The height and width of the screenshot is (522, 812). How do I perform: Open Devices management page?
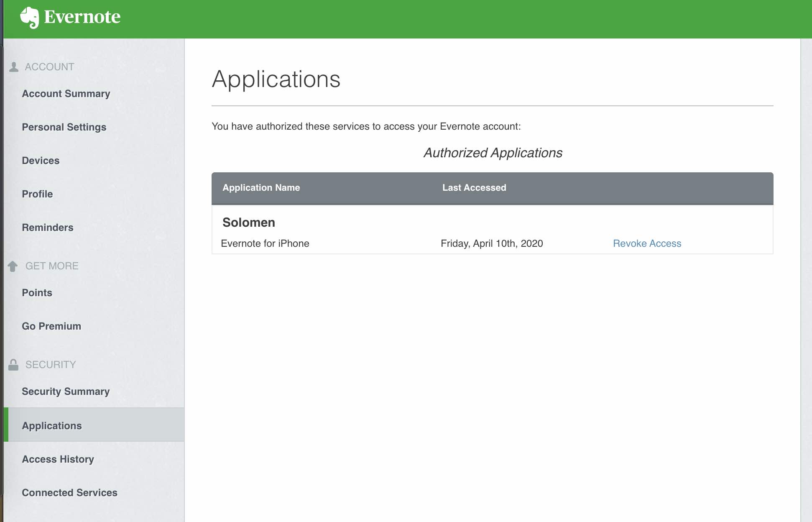40,160
